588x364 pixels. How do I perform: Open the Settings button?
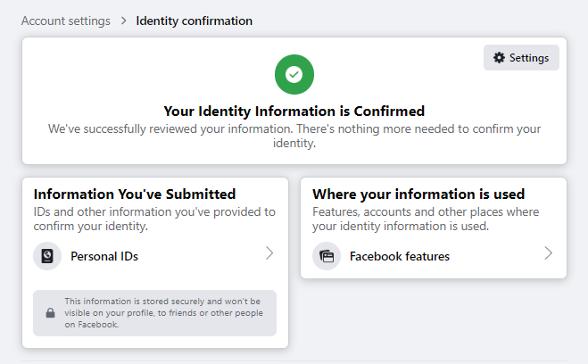521,58
